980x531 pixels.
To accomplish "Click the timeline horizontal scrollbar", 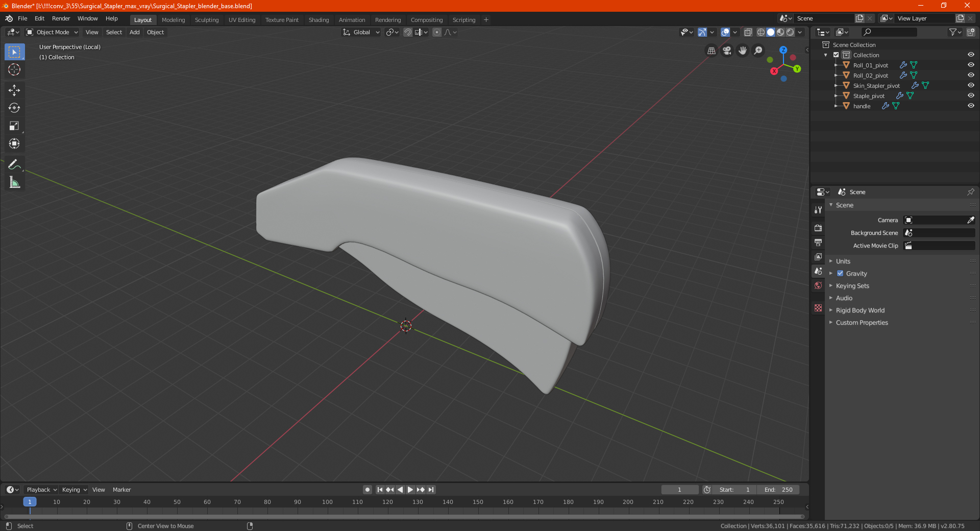I will coord(404,517).
